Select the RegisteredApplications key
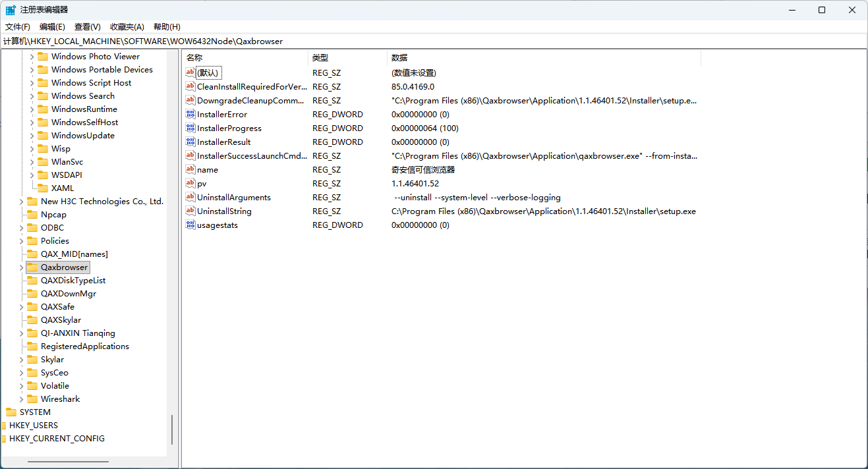This screenshot has width=868, height=469. coord(85,346)
